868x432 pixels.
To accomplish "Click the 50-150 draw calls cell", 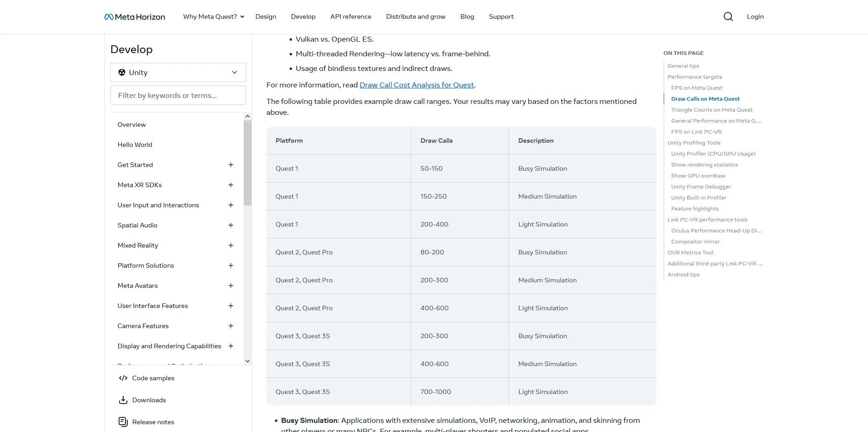I will (x=459, y=168).
